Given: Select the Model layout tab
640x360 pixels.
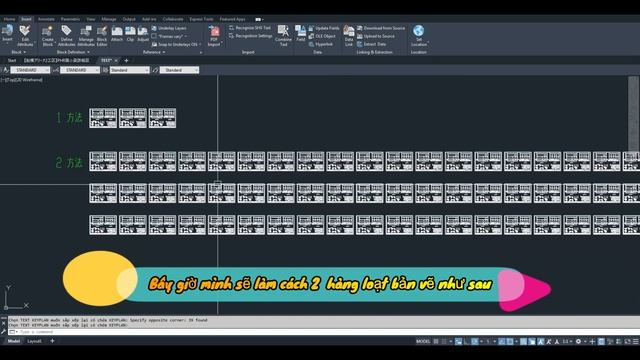Looking at the screenshot, I should pos(13,341).
